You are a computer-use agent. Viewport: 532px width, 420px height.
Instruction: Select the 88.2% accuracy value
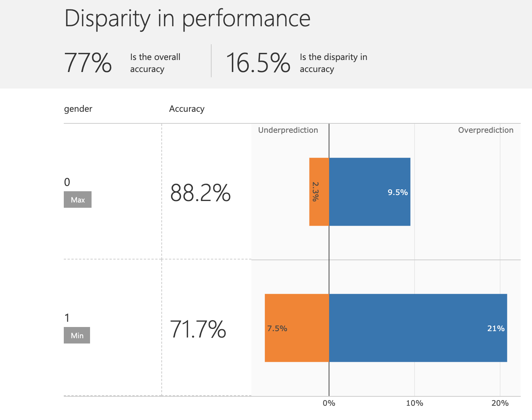click(x=200, y=193)
